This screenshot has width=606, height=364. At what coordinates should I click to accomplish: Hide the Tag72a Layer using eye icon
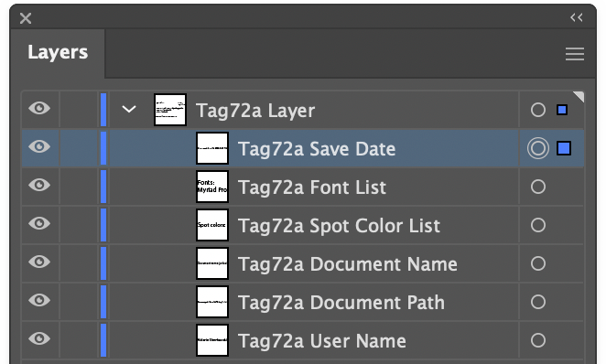[39, 108]
